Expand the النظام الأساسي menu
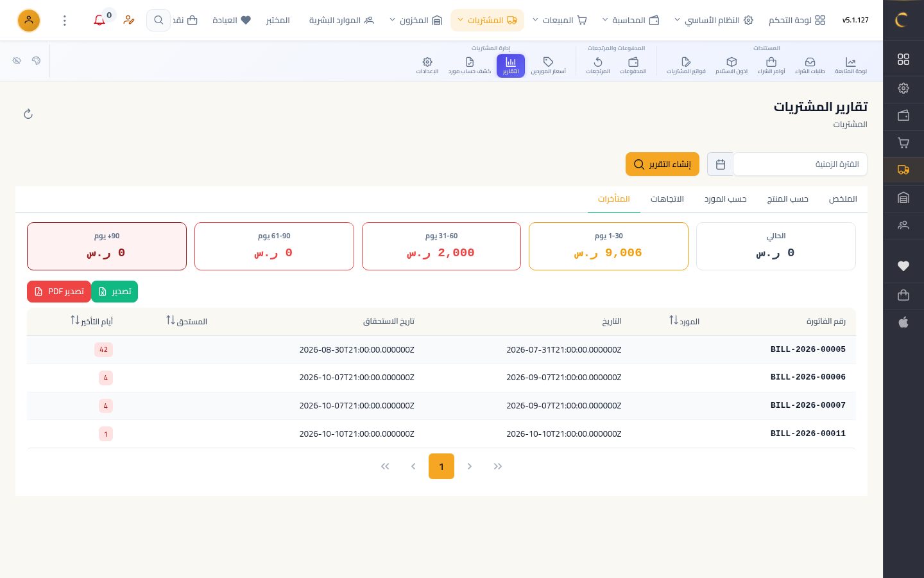The height and width of the screenshot is (578, 924). (712, 21)
